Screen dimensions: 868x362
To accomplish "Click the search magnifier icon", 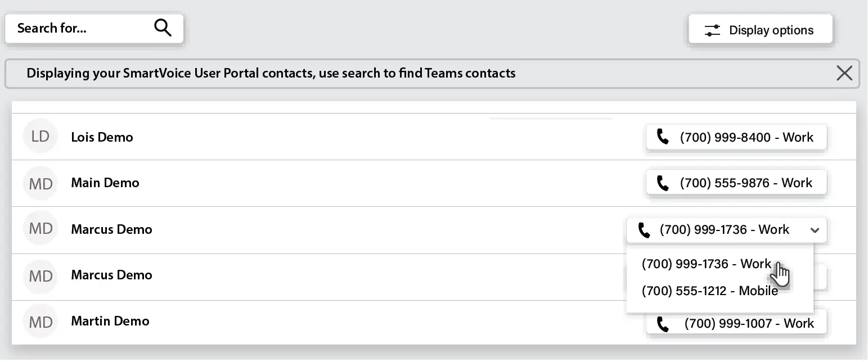I will (x=163, y=28).
